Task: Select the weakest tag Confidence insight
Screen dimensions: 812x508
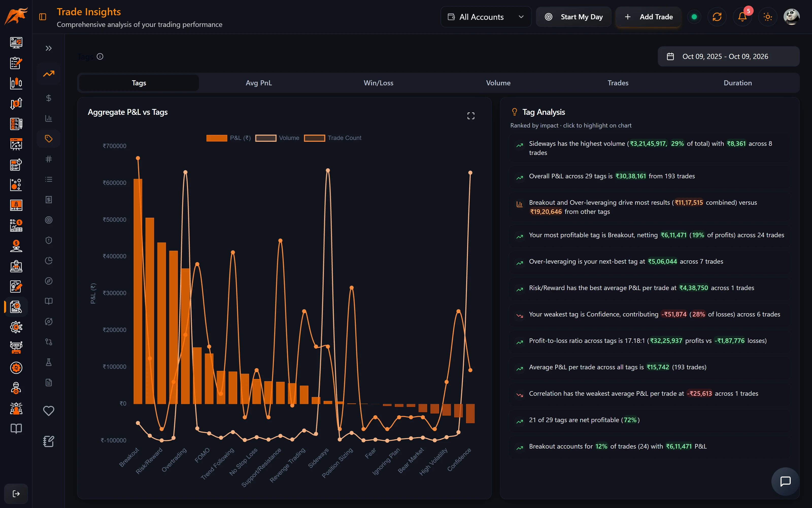Action: [650, 314]
